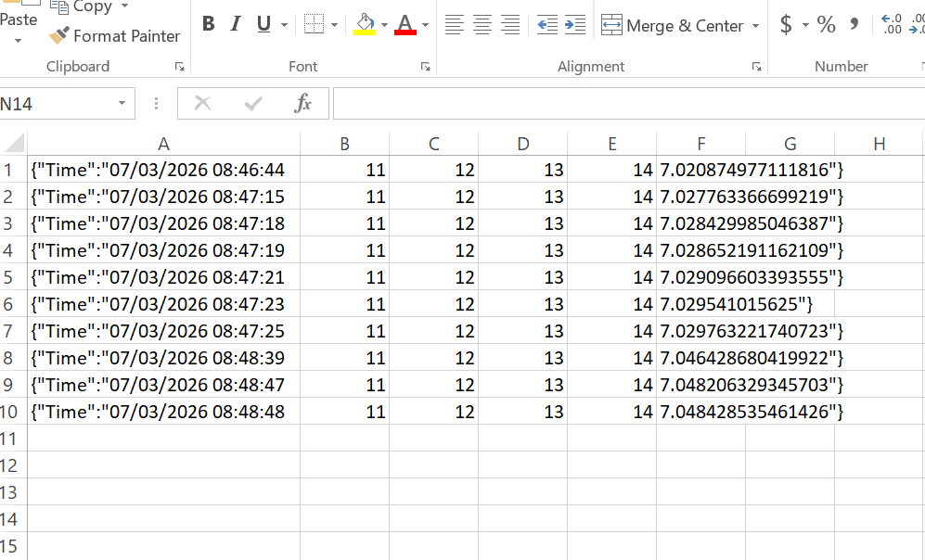
Task: Open the borders dropdown arrow
Action: pyautogui.click(x=335, y=26)
